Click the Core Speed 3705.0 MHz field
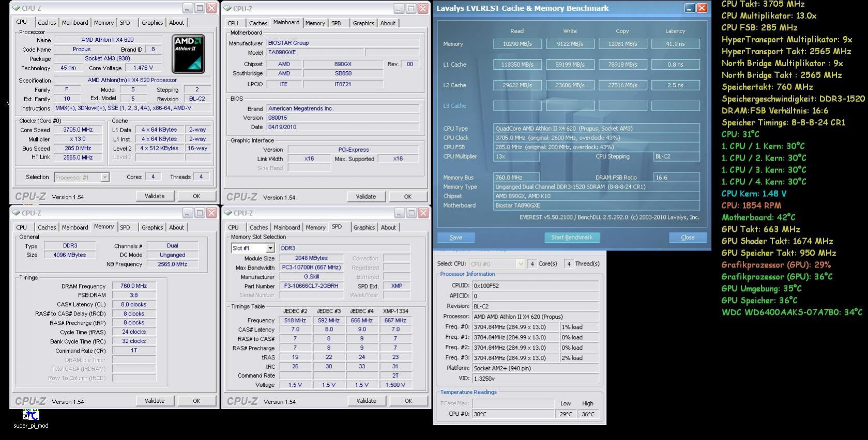The width and height of the screenshot is (868, 440). [79, 130]
